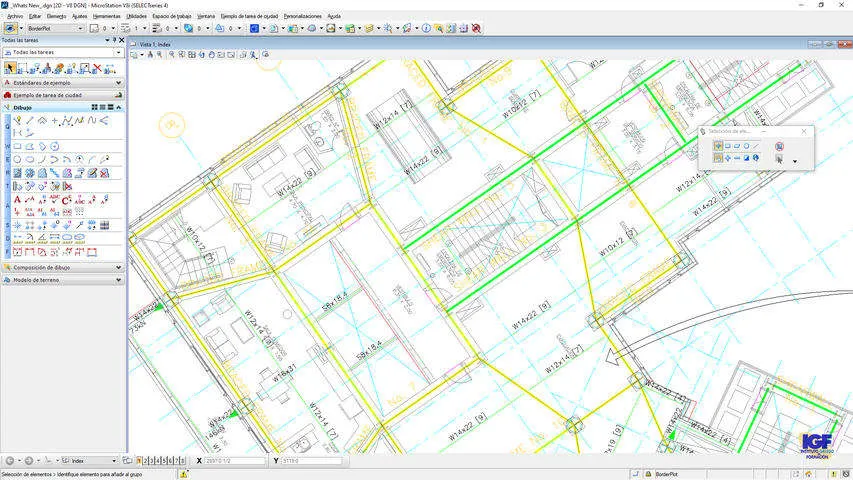
Task: Select the Place SmartLine tool in row Q
Action: click(x=18, y=120)
